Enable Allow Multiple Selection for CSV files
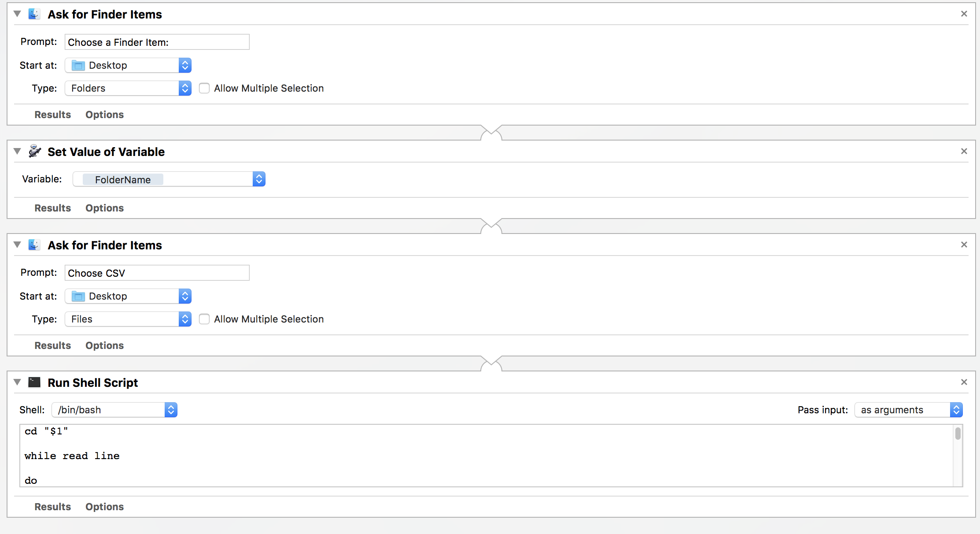Viewport: 980px width, 534px height. (204, 319)
